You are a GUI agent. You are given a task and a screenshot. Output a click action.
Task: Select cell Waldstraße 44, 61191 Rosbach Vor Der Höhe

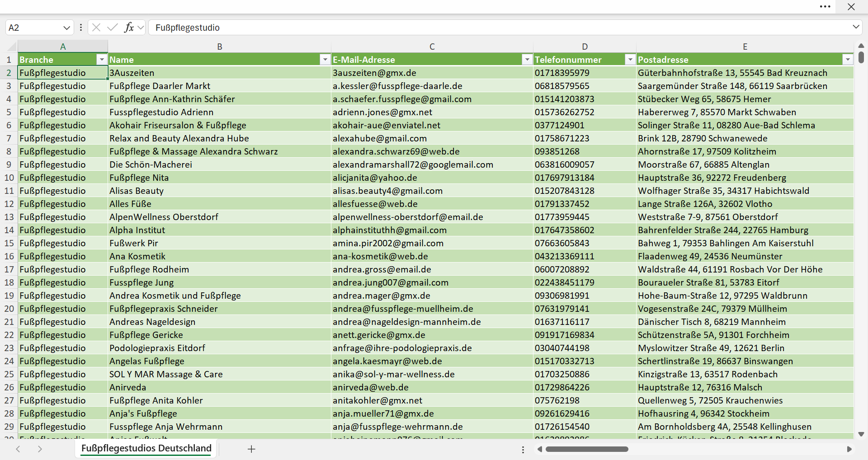pos(745,269)
